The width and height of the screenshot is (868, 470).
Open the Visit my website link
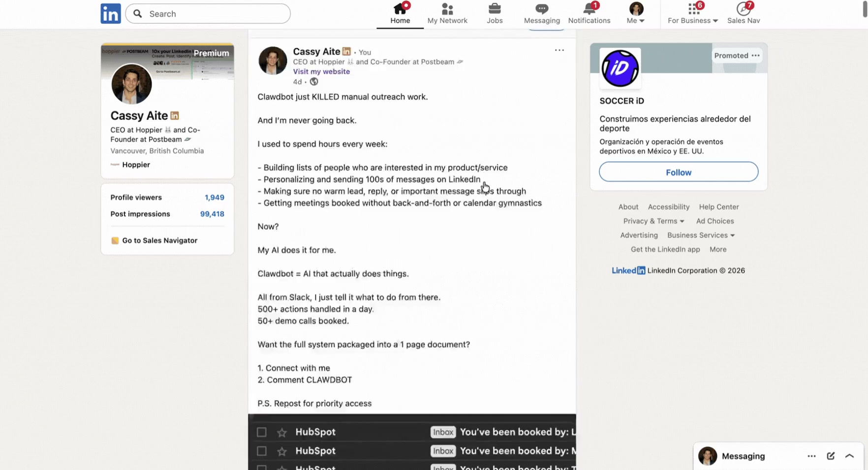tap(321, 71)
